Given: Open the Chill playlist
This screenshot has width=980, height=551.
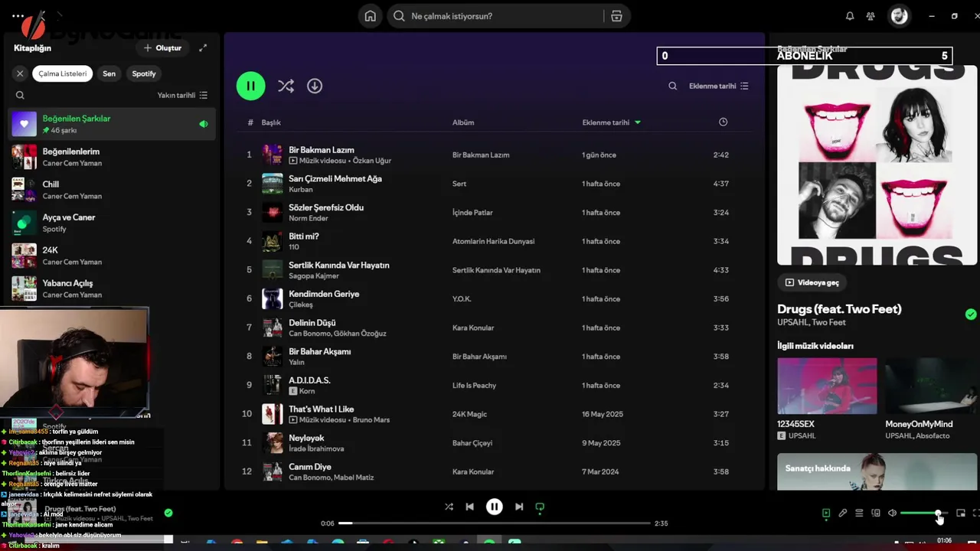Looking at the screenshot, I should (x=112, y=190).
